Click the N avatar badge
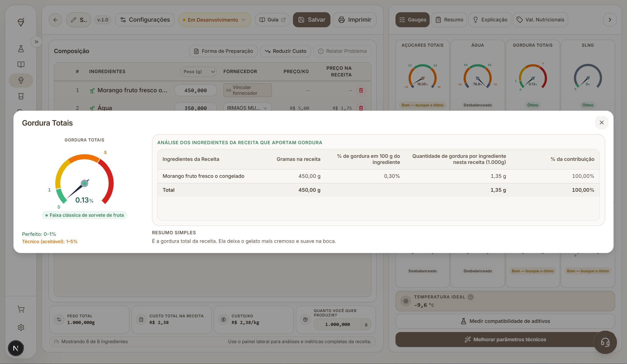627x364 pixels. point(16,348)
